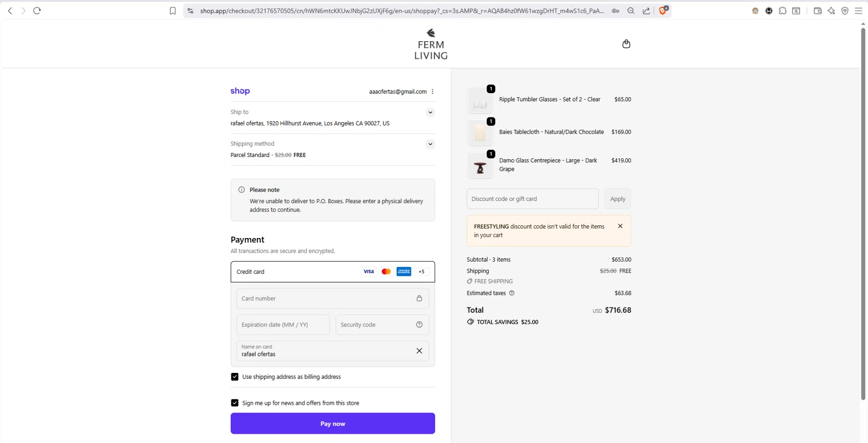Image resolution: width=868 pixels, height=443 pixels.
Task: Open the tab search icon
Action: pyautogui.click(x=796, y=10)
